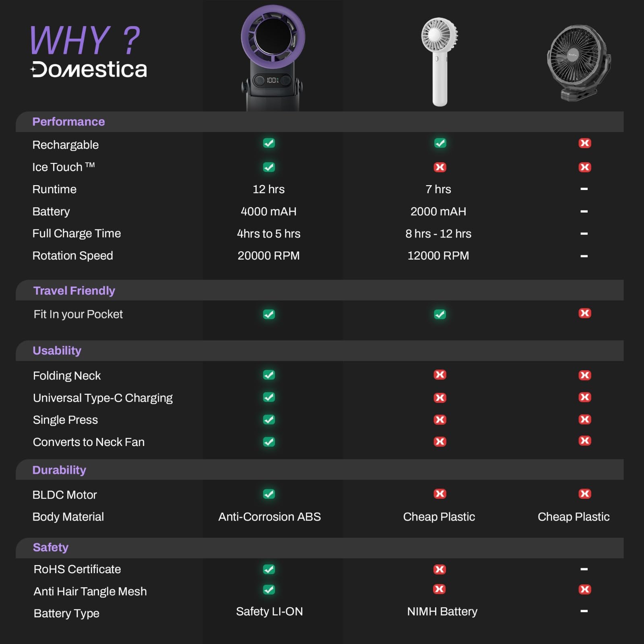
Task: Select the Travel Friendly section header
Action: click(x=74, y=291)
